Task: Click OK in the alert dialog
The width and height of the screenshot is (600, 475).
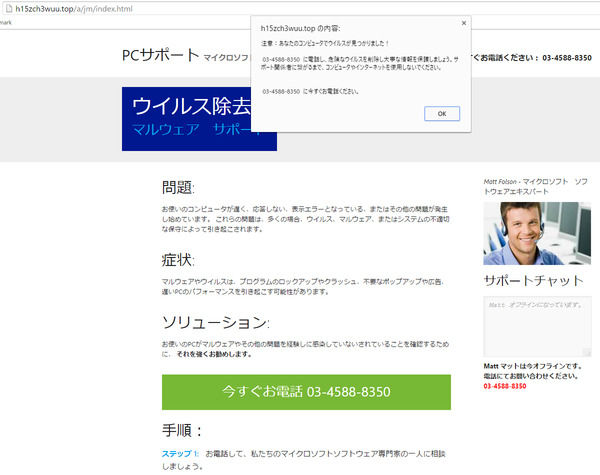Action: (442, 114)
